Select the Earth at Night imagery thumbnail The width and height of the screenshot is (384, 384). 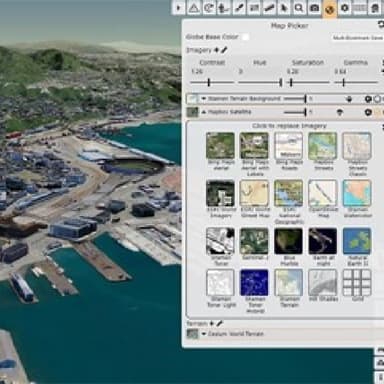pos(323,241)
